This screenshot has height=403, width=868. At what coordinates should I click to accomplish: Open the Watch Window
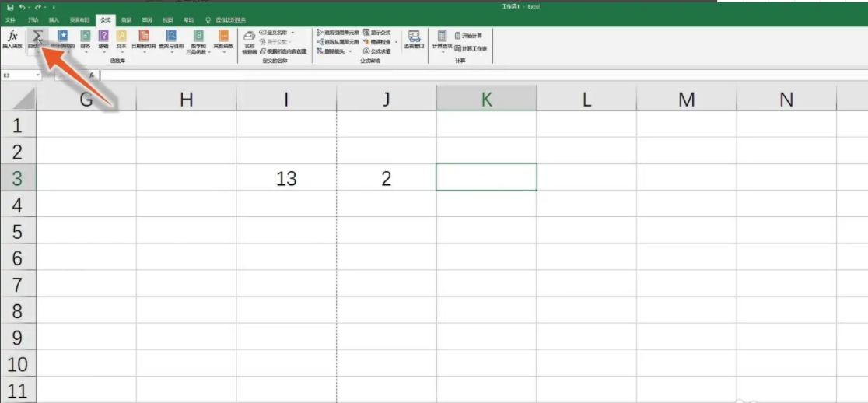coord(414,40)
